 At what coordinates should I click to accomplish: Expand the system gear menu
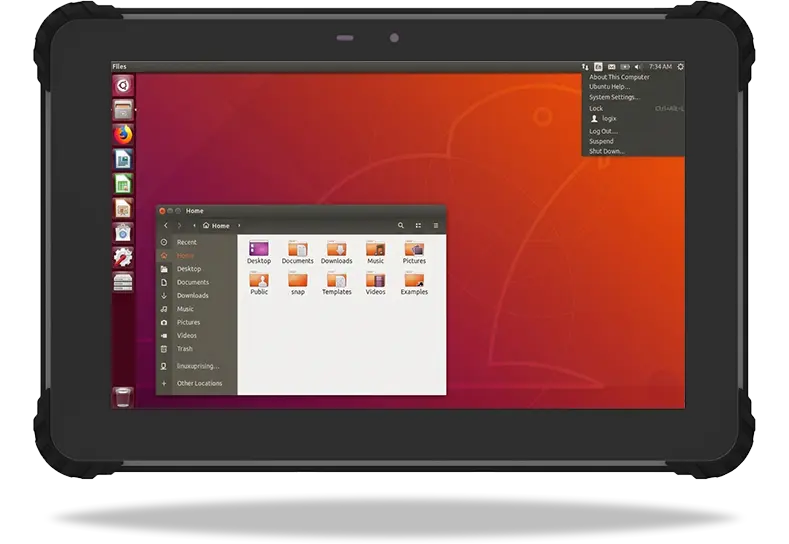point(680,67)
